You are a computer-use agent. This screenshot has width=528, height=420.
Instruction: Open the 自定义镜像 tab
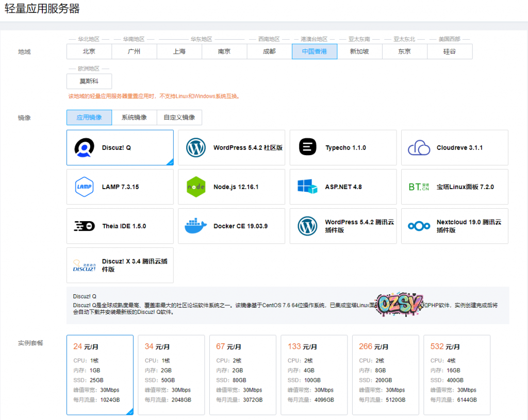point(179,117)
